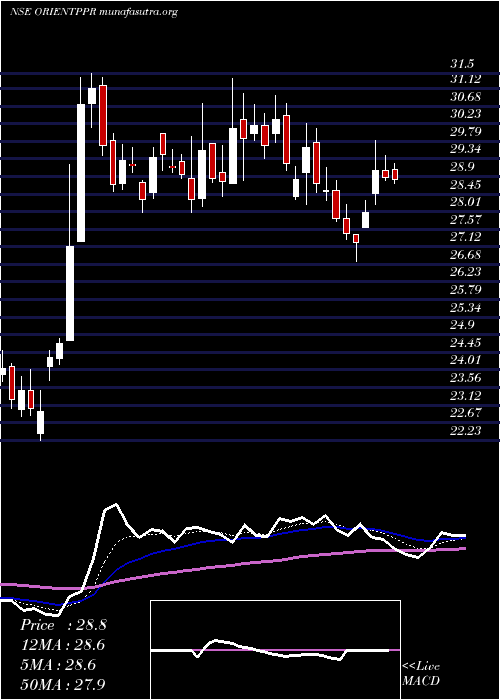
Task: Select the 25.79 price axis label
Action: (x=465, y=289)
